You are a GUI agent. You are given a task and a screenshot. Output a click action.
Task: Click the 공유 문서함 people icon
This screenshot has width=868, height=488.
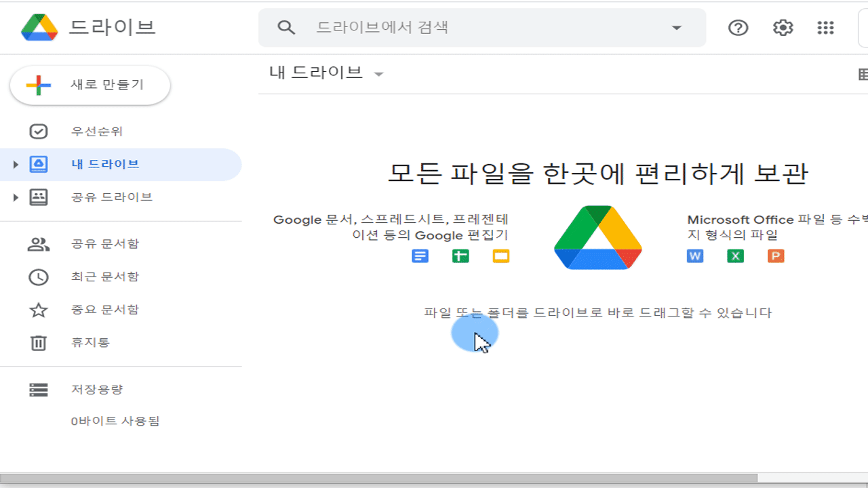pyautogui.click(x=39, y=244)
